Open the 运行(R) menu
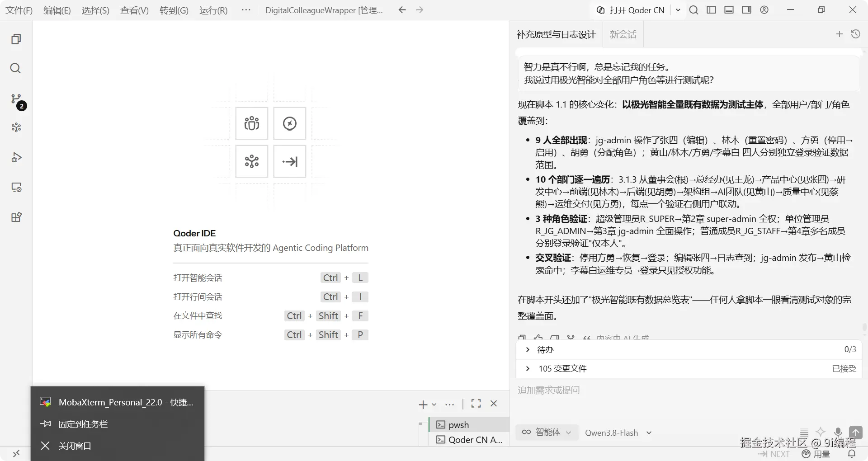Image resolution: width=868 pixels, height=461 pixels. tap(213, 10)
